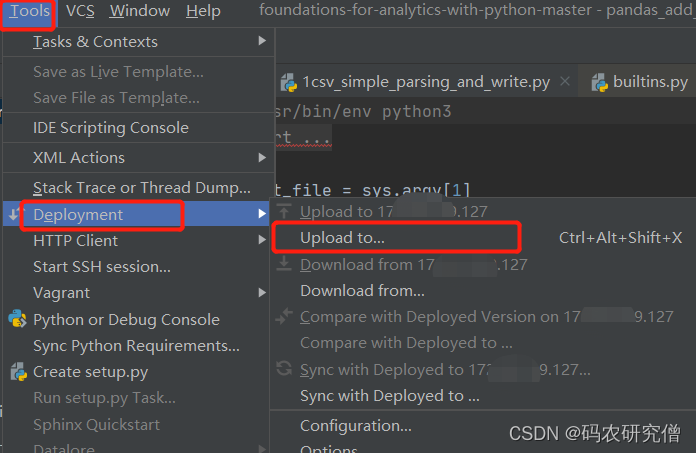Switch to 1csv_simple_parsing_and_write.py tab

tap(426, 82)
